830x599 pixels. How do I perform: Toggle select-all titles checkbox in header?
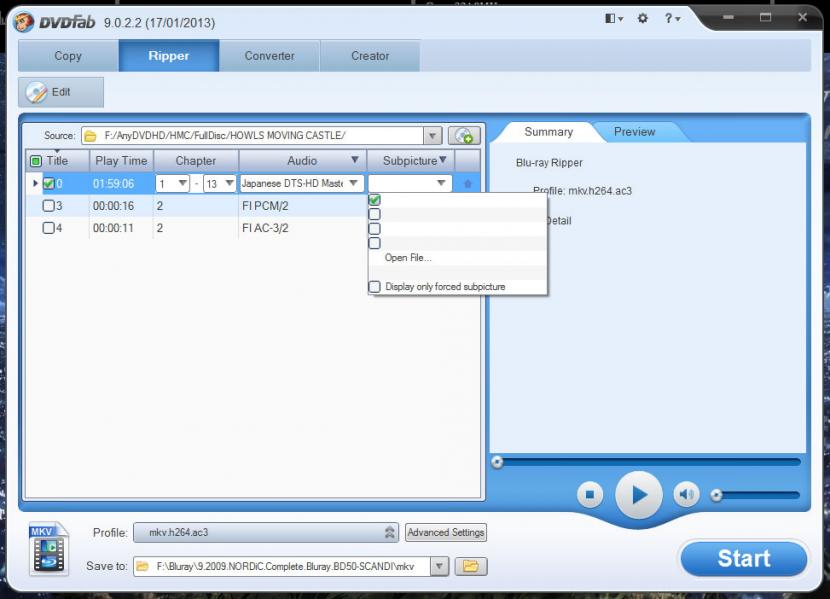(x=36, y=161)
